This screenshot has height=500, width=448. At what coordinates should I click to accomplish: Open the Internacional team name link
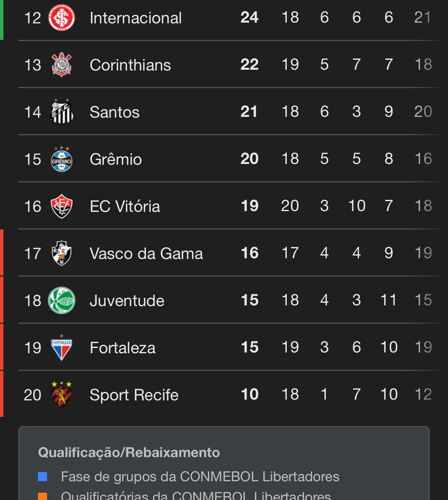(136, 18)
